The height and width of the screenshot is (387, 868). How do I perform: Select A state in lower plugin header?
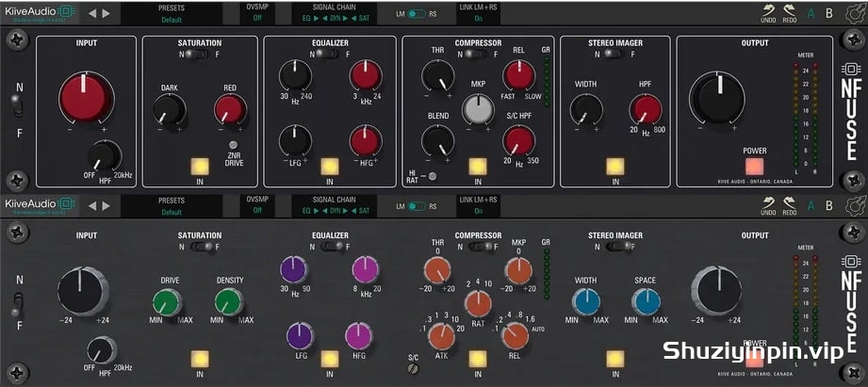pos(811,206)
